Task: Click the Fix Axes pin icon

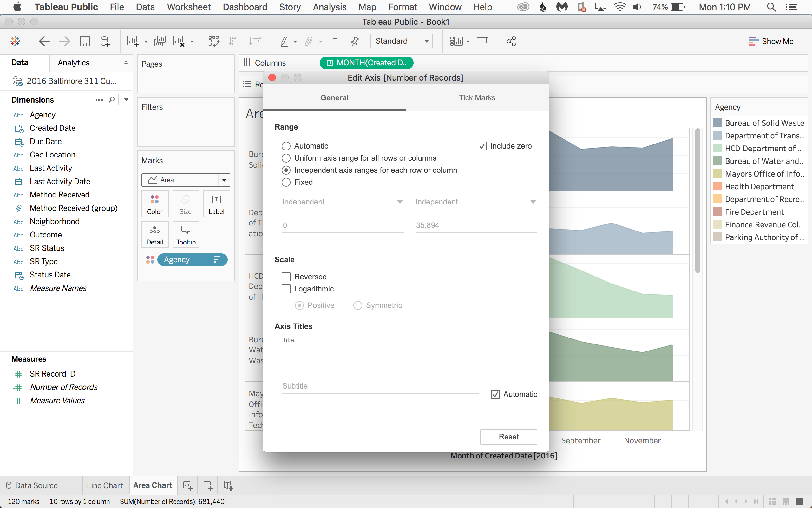Action: coord(355,41)
